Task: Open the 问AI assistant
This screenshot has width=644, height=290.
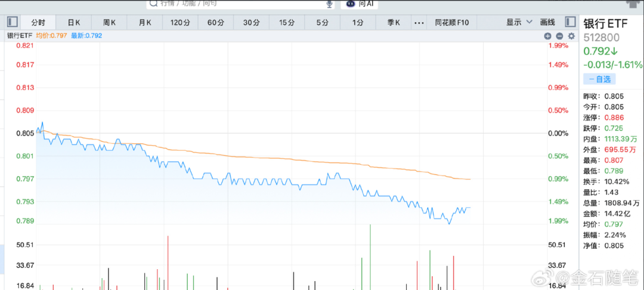Action: point(360,4)
